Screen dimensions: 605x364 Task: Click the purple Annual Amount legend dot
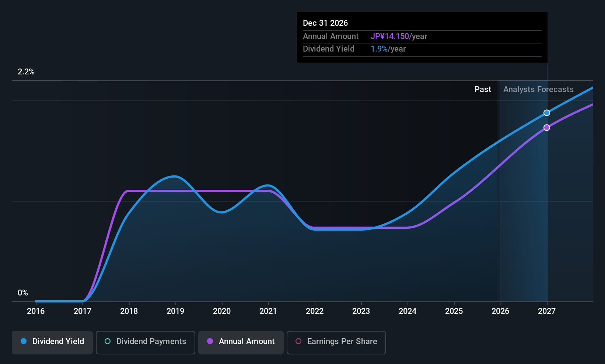click(210, 341)
